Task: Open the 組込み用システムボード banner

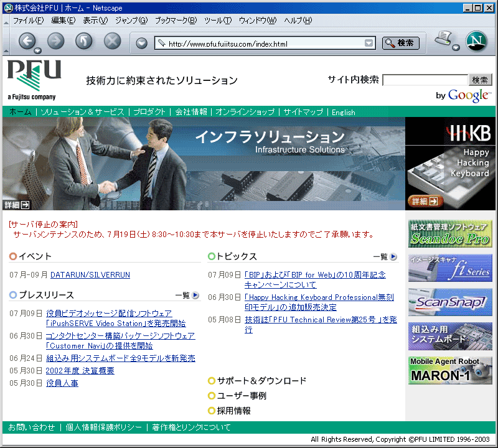Action: [450, 336]
